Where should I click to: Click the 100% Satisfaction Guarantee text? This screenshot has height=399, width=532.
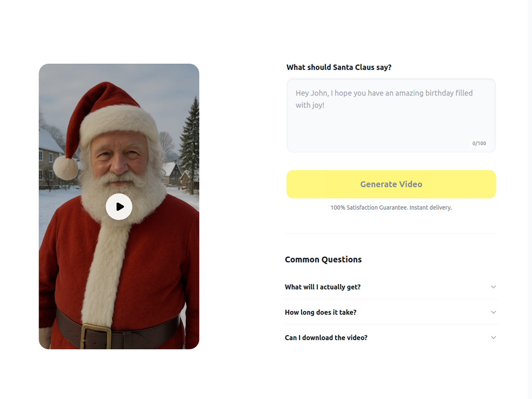coord(391,207)
